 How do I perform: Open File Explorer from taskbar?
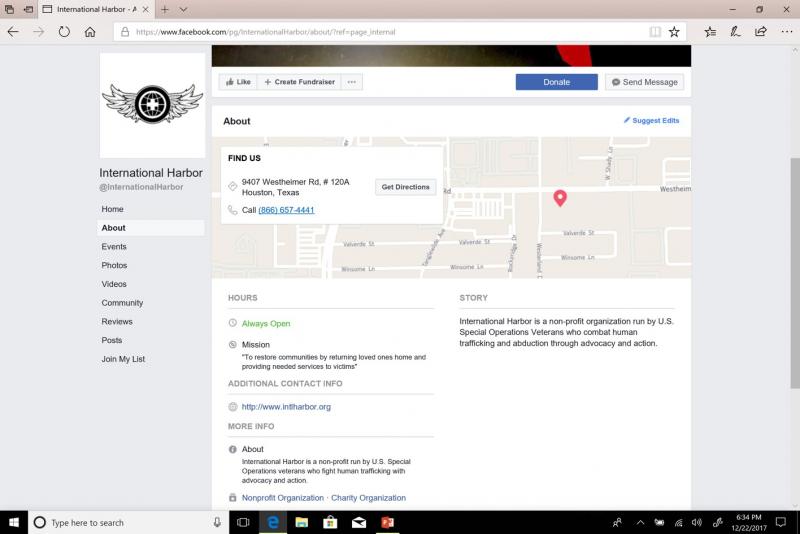click(302, 522)
